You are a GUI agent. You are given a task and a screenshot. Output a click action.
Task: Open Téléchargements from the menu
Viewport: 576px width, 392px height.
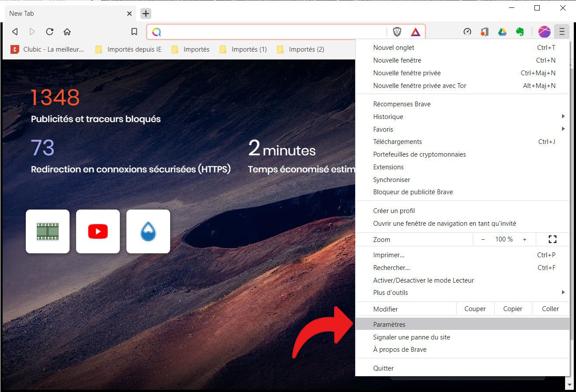(463, 142)
